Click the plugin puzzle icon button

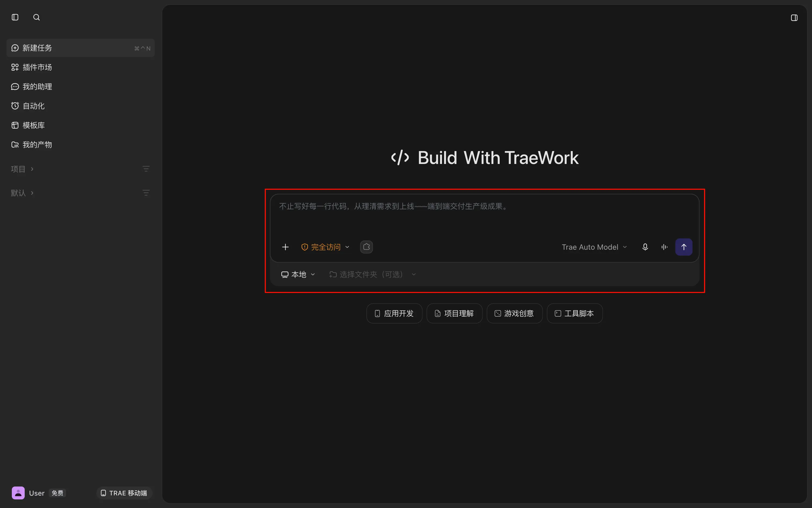point(367,247)
